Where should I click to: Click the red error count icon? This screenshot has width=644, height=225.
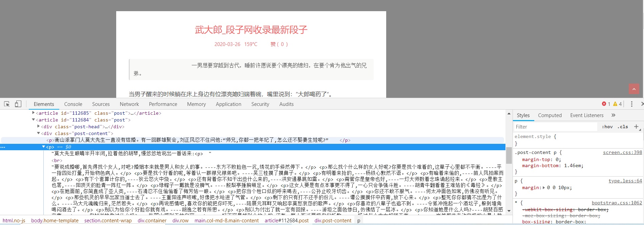pos(604,104)
